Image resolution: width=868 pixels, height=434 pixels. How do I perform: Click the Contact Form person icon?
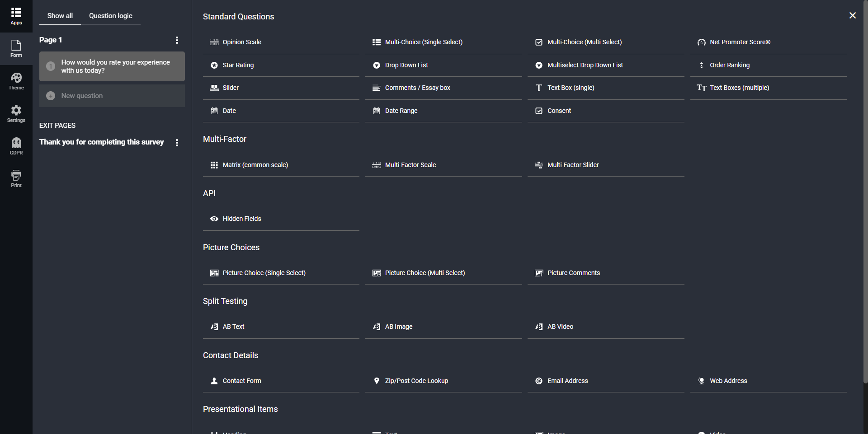(x=214, y=381)
